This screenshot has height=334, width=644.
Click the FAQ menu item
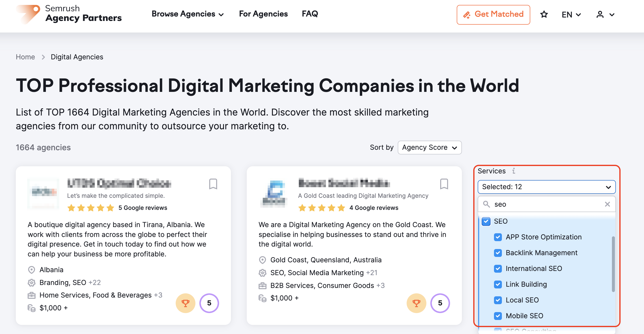[310, 14]
